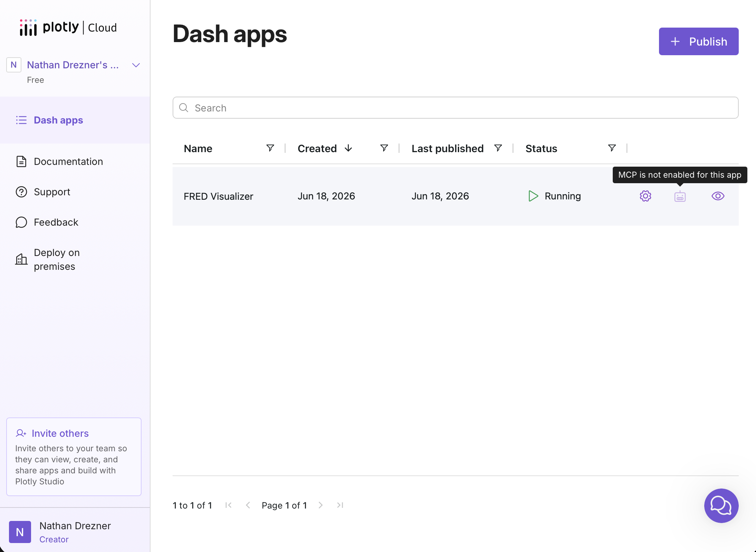This screenshot has height=552, width=756.
Task: Click the Invite others link
Action: [60, 433]
